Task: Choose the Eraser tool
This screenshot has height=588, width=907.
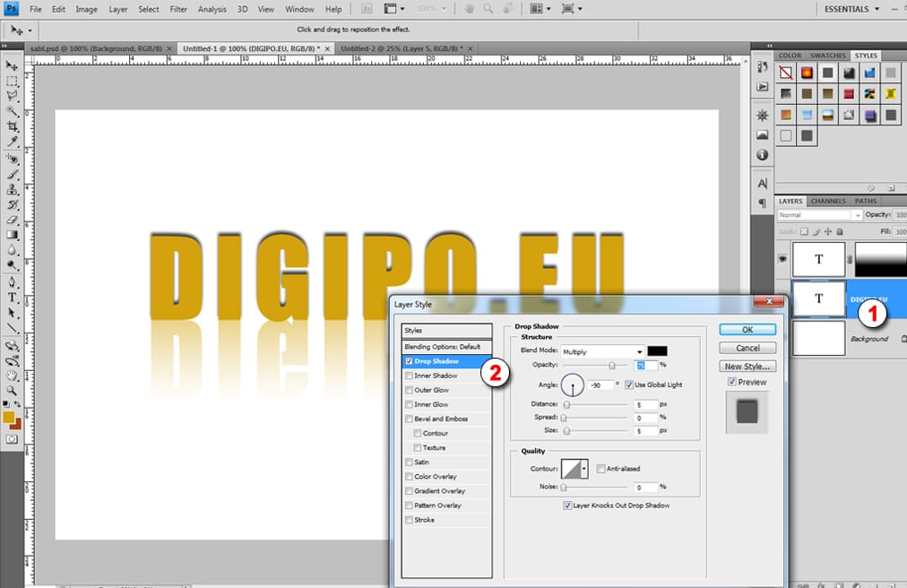Action: tap(13, 220)
